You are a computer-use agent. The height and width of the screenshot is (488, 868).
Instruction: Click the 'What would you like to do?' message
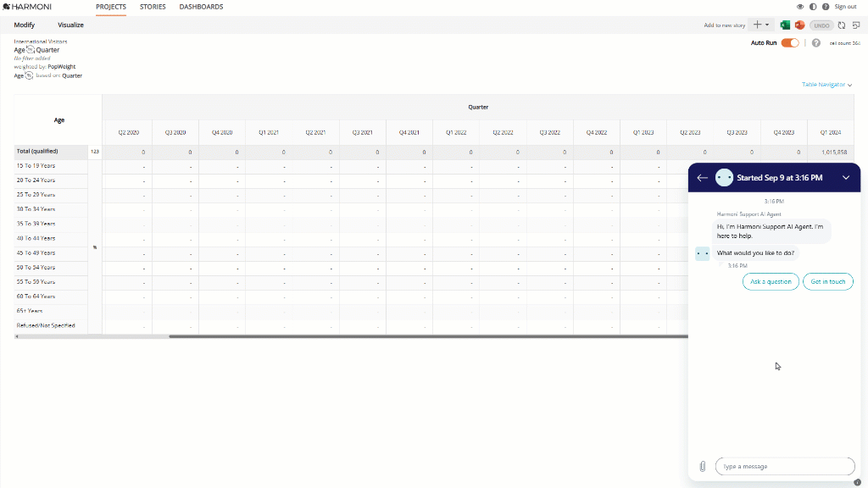click(x=755, y=252)
